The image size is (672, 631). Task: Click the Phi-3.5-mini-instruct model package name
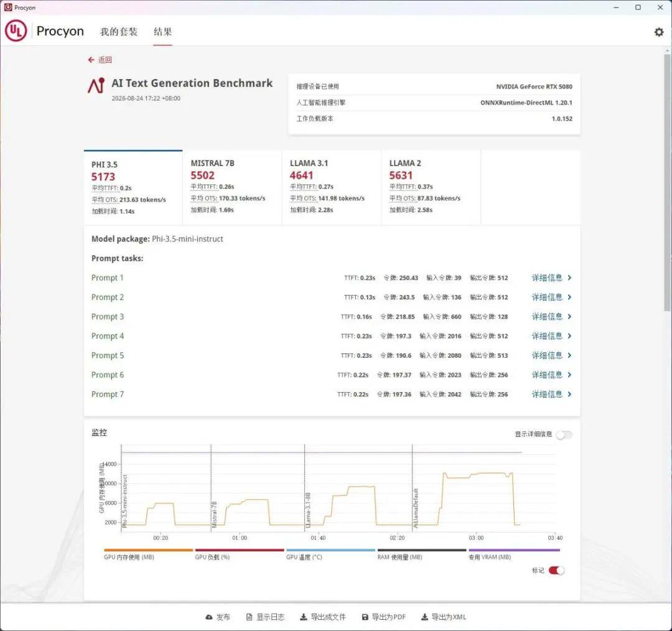pyautogui.click(x=188, y=239)
